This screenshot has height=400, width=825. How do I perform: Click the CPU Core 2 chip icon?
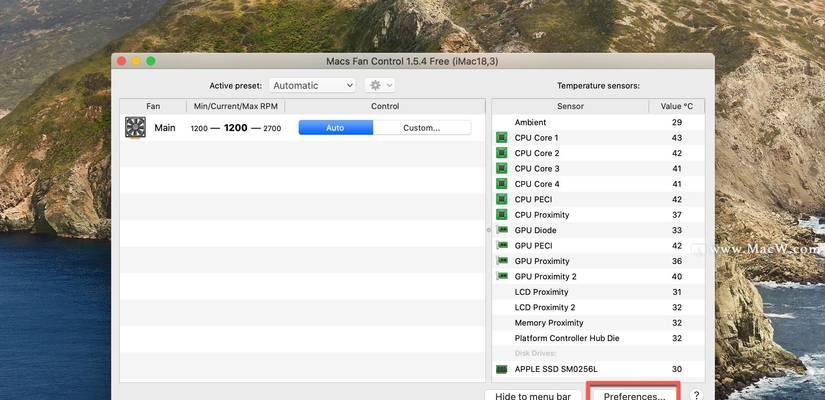502,153
